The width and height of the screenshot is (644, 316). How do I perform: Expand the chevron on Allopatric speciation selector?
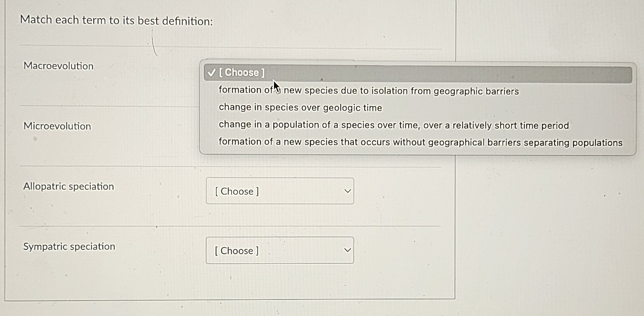coord(348,191)
